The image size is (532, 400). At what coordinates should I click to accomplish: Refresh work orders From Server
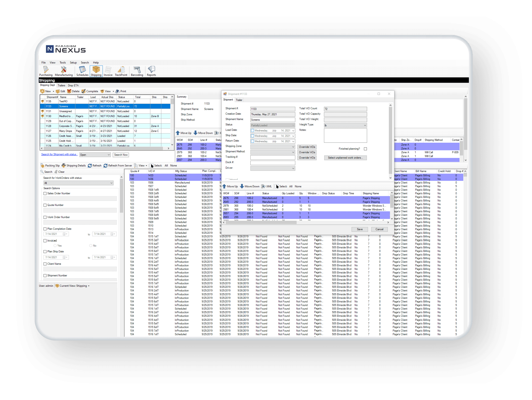click(119, 165)
